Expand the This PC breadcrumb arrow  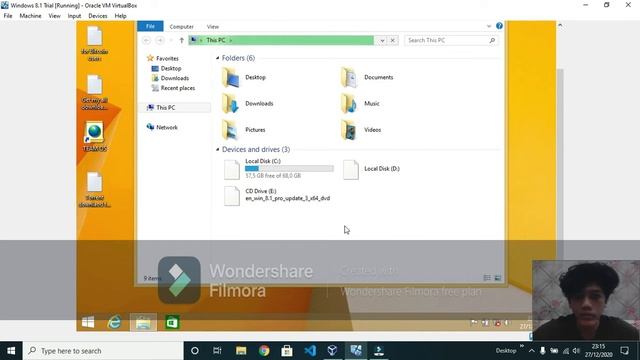click(x=231, y=40)
